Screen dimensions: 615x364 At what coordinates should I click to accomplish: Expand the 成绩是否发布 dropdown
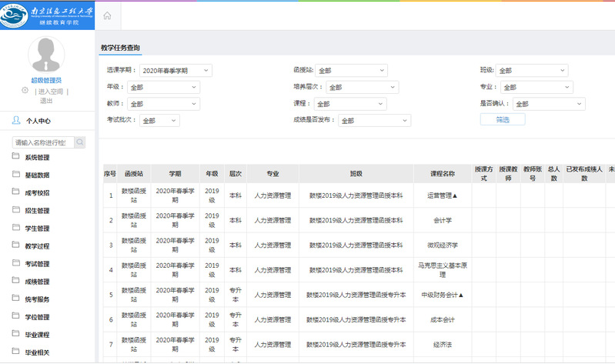pos(373,121)
